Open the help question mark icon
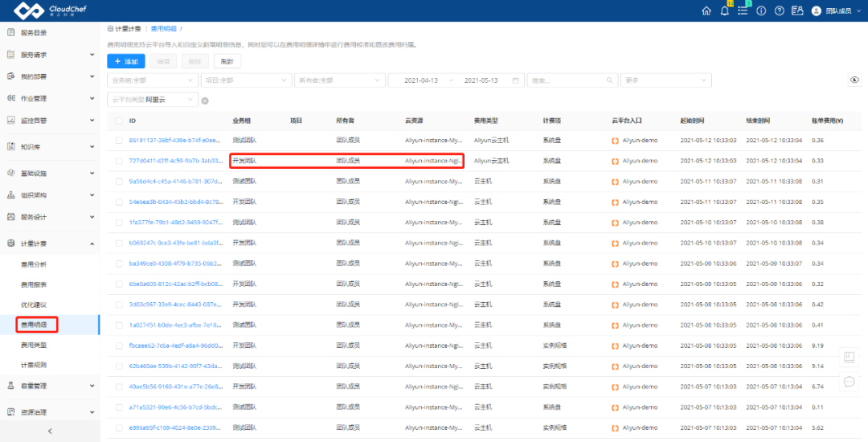 (780, 11)
